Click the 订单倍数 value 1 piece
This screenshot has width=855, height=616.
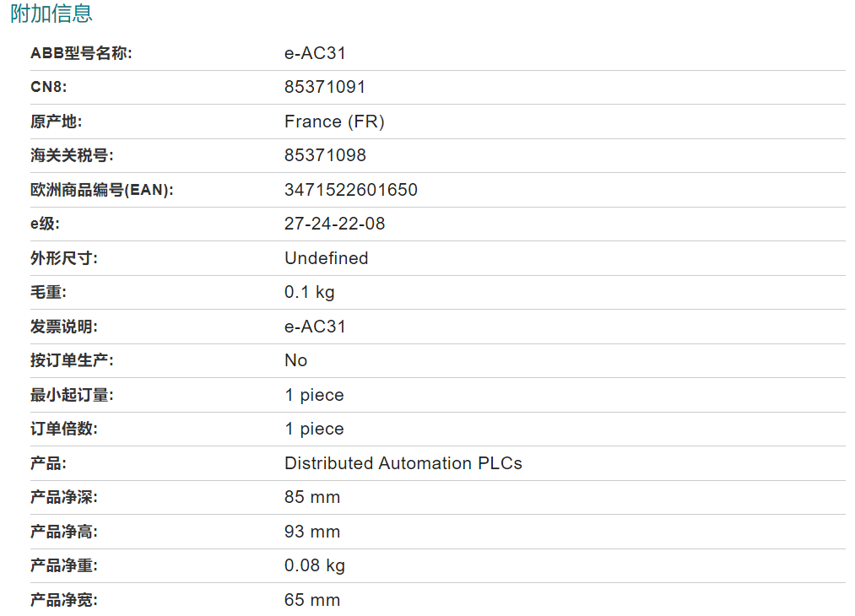pyautogui.click(x=314, y=429)
